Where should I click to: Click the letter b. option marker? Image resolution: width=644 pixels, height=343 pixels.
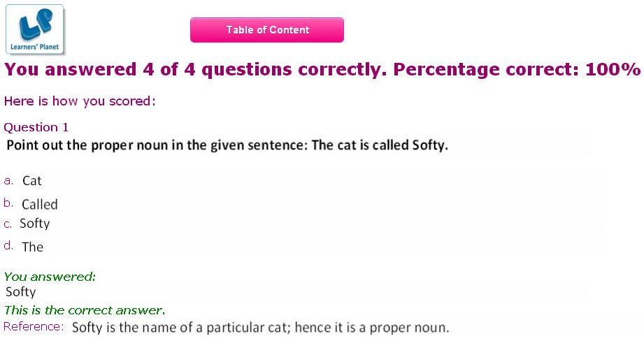pos(8,203)
